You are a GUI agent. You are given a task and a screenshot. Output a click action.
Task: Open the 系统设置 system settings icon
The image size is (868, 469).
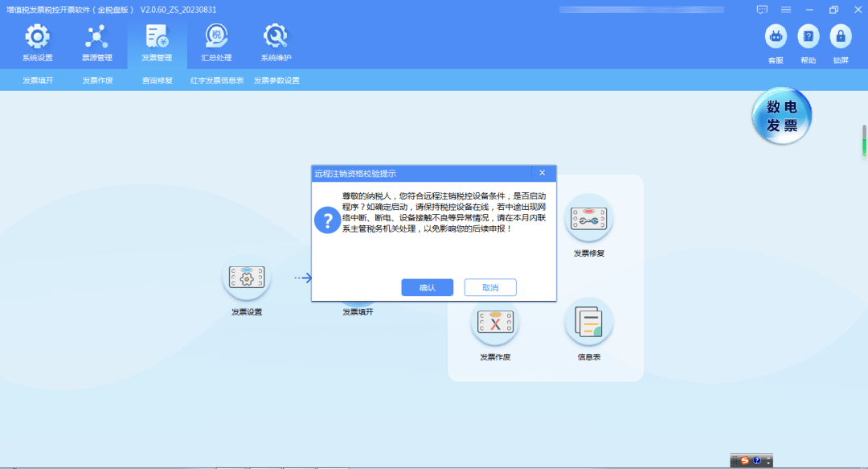click(x=36, y=42)
